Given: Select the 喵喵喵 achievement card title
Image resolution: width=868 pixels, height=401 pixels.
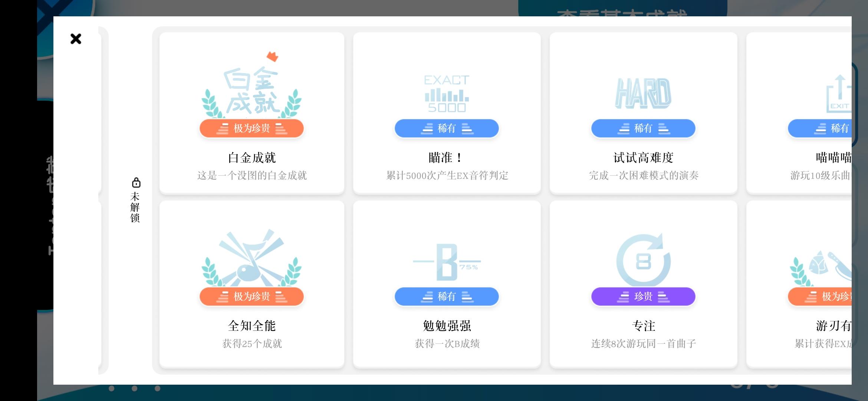Looking at the screenshot, I should (x=833, y=158).
